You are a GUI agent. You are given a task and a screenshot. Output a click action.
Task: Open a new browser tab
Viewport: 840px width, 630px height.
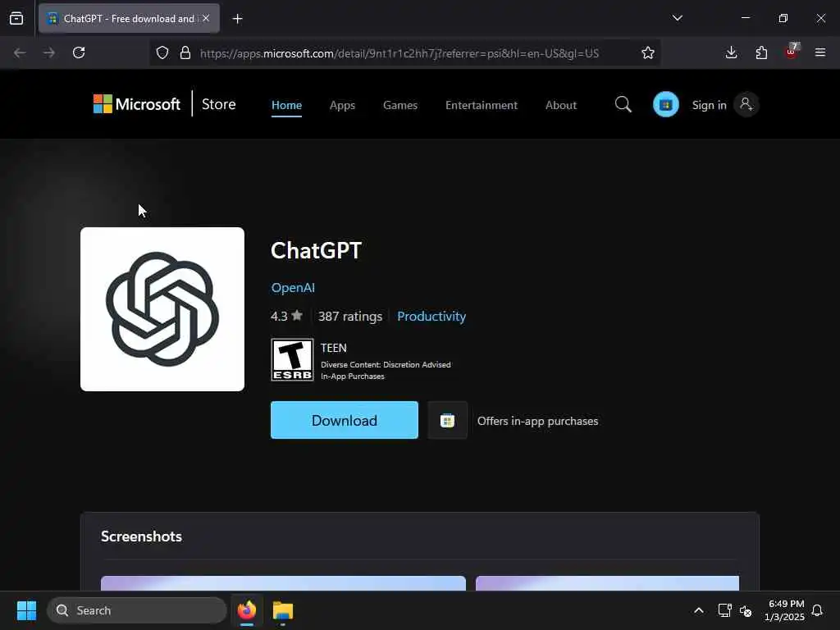point(237,19)
